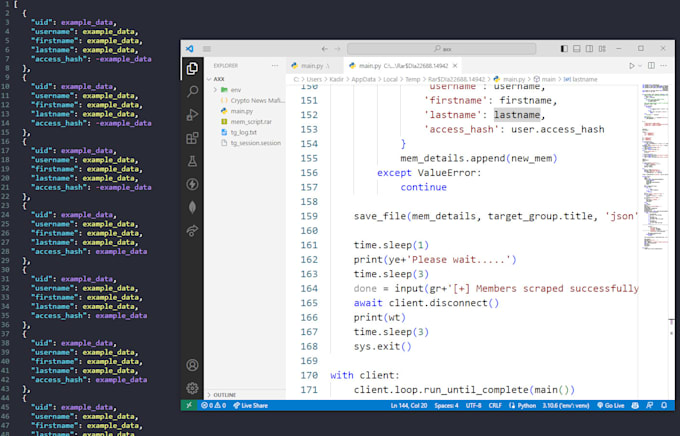
Task: Change indentation via Spaces: 4
Action: pos(446,405)
